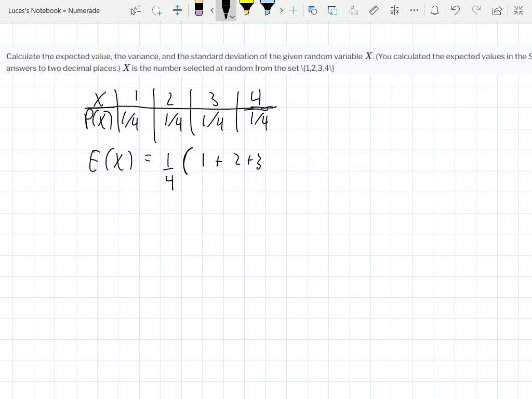The width and height of the screenshot is (532, 399).
Task: Open the Lasso Select tool
Action: 156,10
